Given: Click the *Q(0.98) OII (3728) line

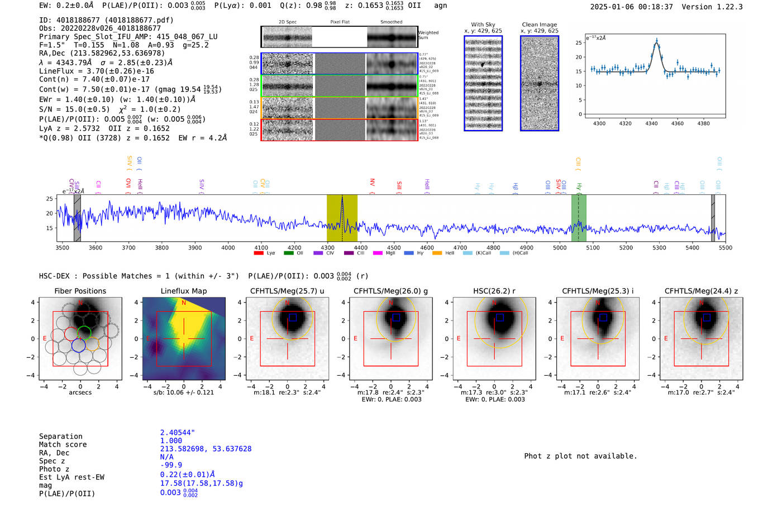Looking at the screenshot, I should (x=133, y=138).
